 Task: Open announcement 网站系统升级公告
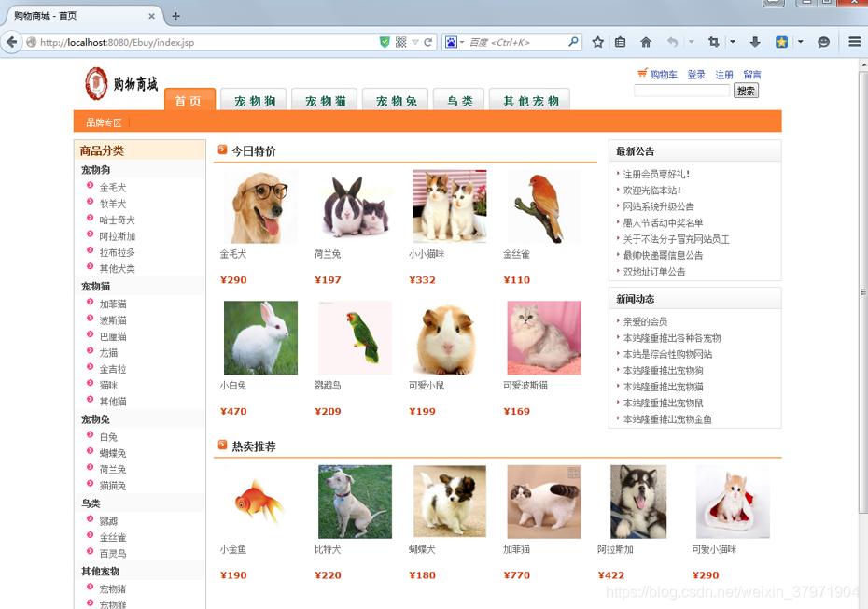[x=658, y=206]
